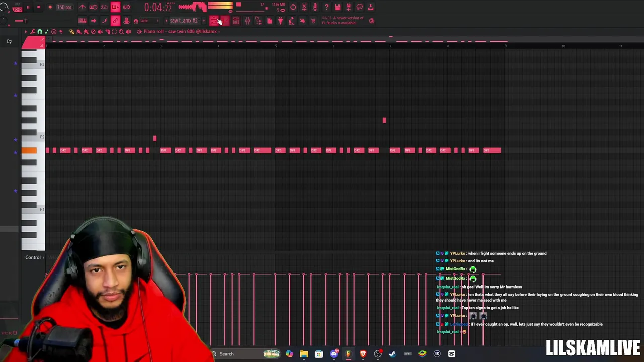
Task: Select the piano roll Draw pencil tool
Action: pos(72,31)
